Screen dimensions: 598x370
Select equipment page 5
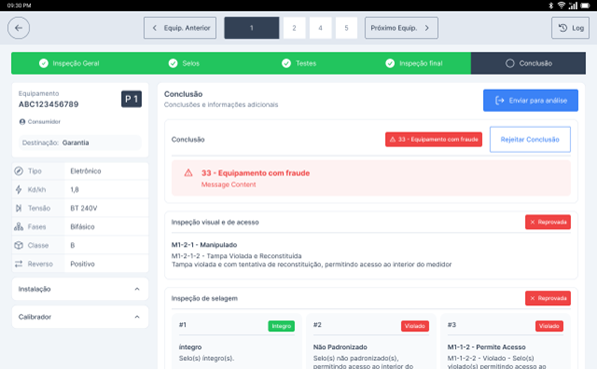346,28
